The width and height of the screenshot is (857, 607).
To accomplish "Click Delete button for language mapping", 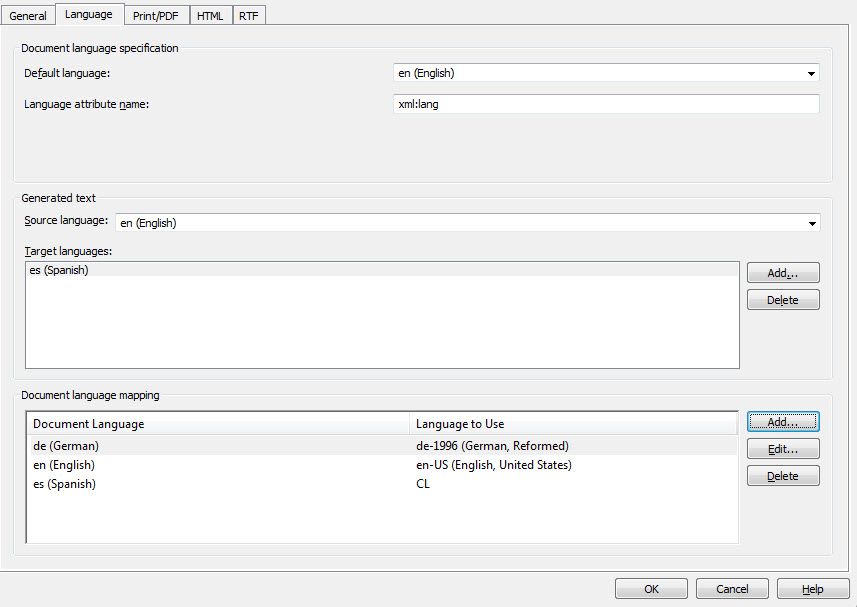I will (x=783, y=476).
